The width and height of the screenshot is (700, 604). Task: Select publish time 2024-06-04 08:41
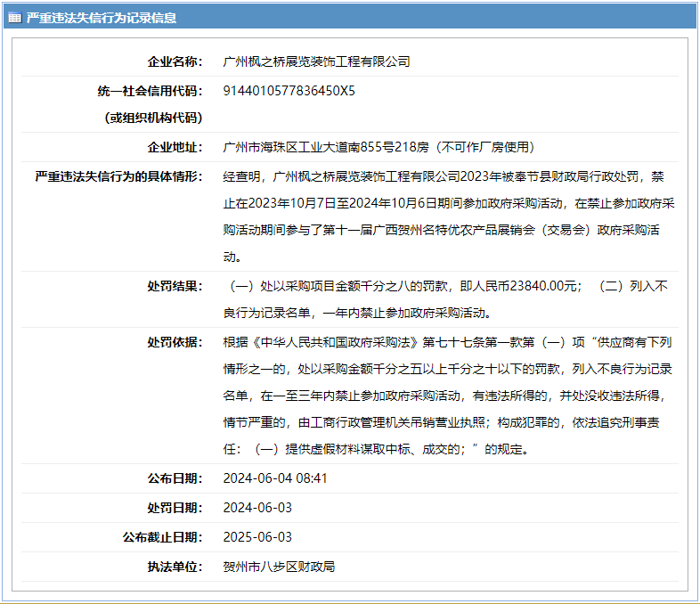coord(275,478)
